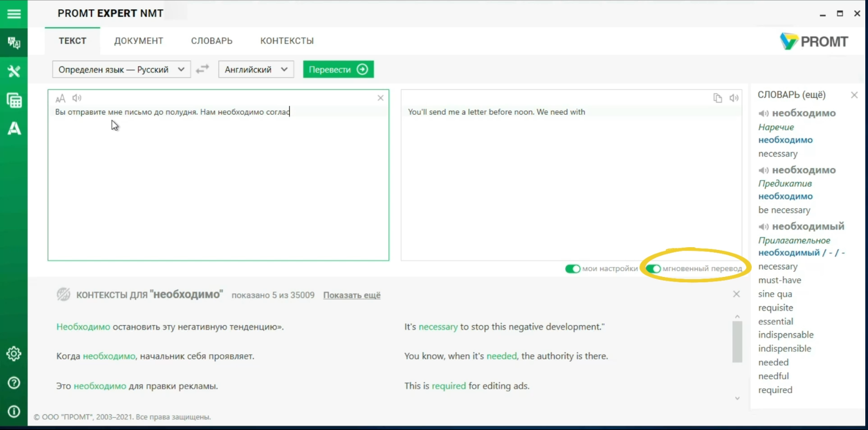Play translation audio
Screen dimensions: 868x430
(734, 98)
